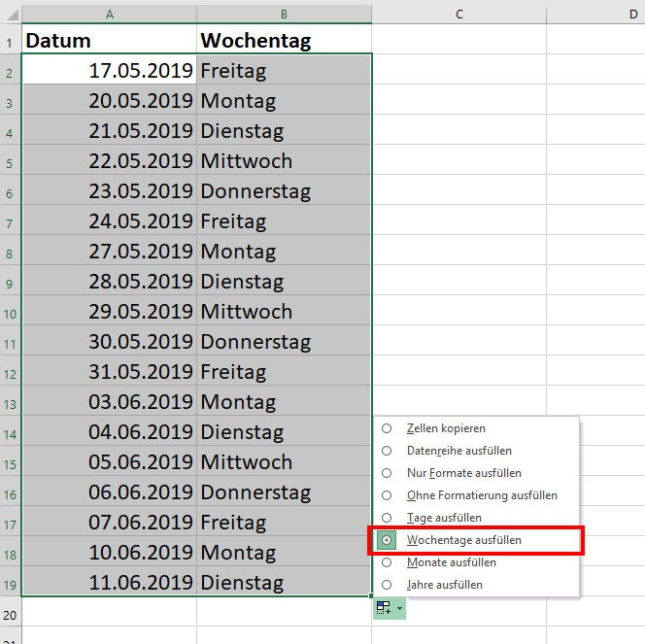
Task: Click 'Montag' cell in row 3
Action: [x=285, y=99]
